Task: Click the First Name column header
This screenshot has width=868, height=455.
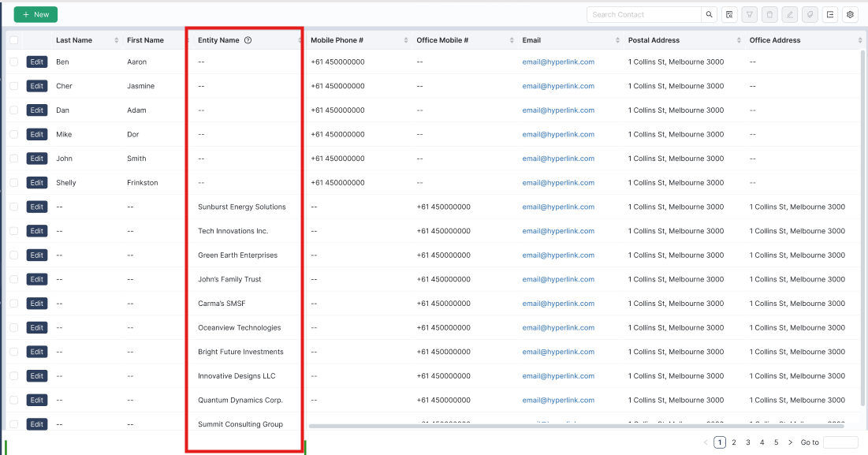Action: [x=146, y=40]
